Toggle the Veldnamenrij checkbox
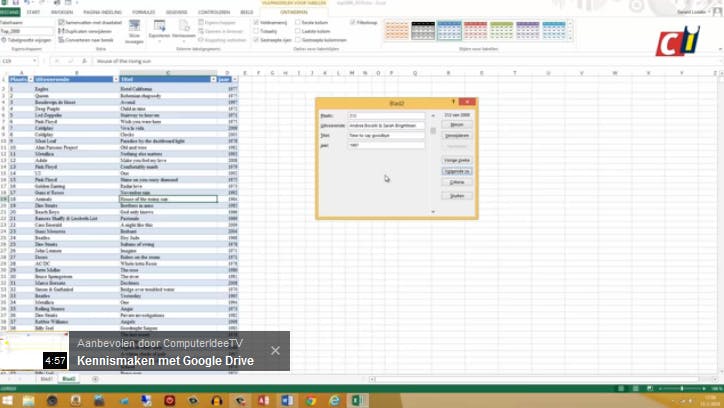The height and width of the screenshot is (408, 724). 256,22
